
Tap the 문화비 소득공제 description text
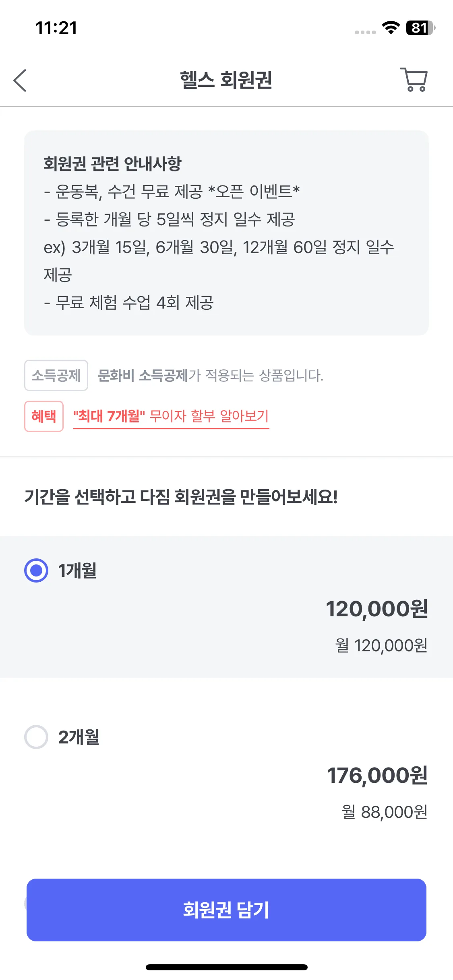click(x=211, y=376)
